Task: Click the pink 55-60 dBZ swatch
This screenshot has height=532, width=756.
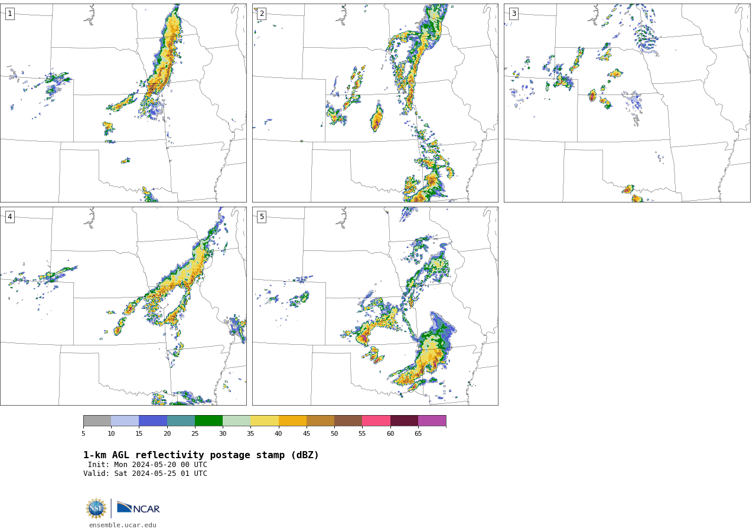Action: point(376,421)
